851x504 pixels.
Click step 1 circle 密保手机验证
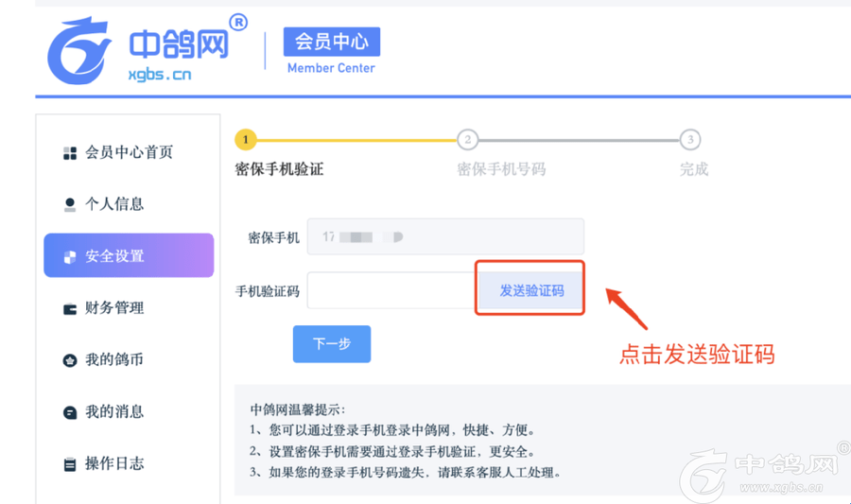point(245,140)
